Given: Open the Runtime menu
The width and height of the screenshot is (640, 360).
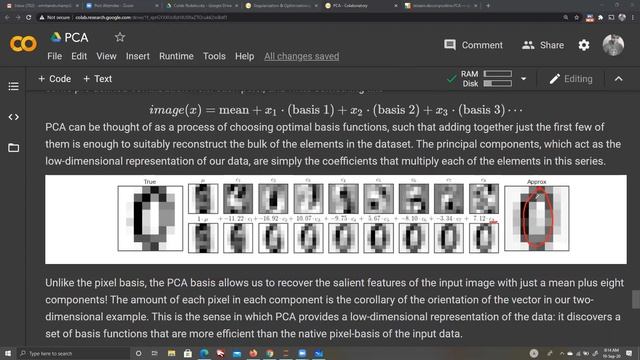Looking at the screenshot, I should [x=176, y=56].
